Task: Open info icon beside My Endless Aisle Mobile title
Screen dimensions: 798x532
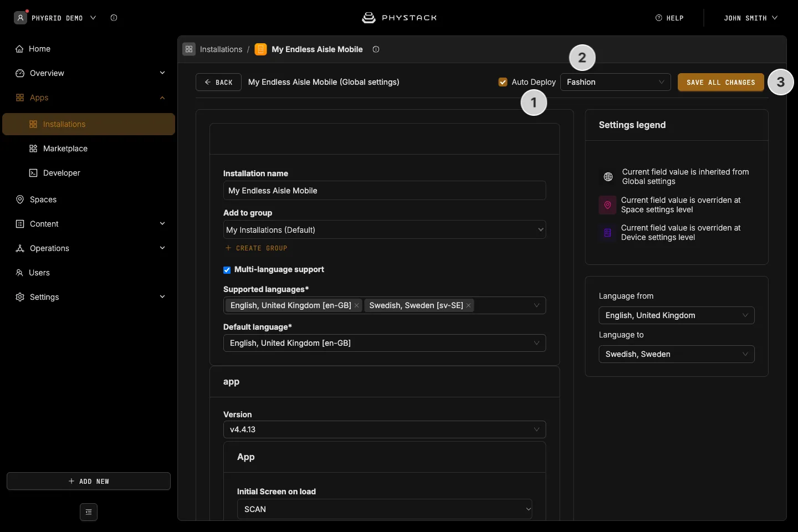Action: coord(376,49)
